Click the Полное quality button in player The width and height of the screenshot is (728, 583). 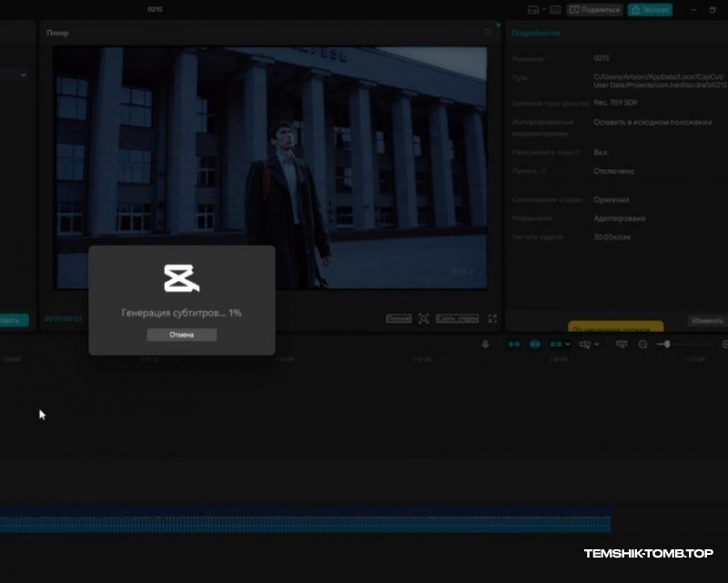[399, 319]
